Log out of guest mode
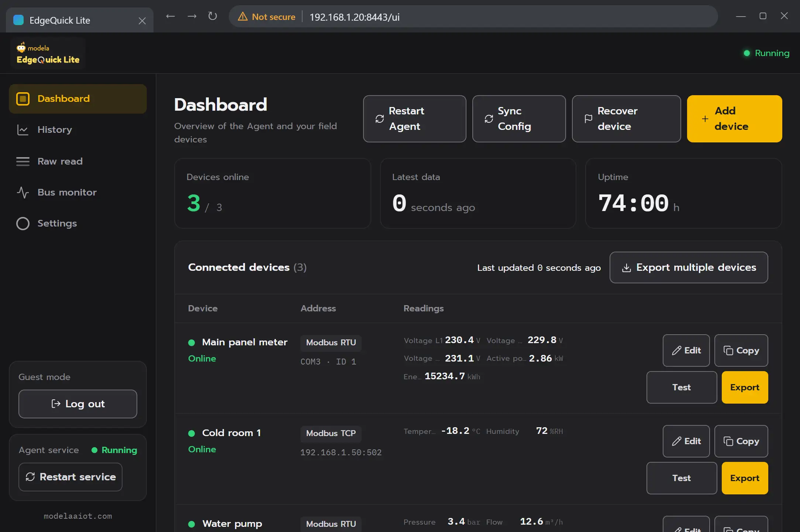Screen dimensions: 800x532 (x=78, y=404)
